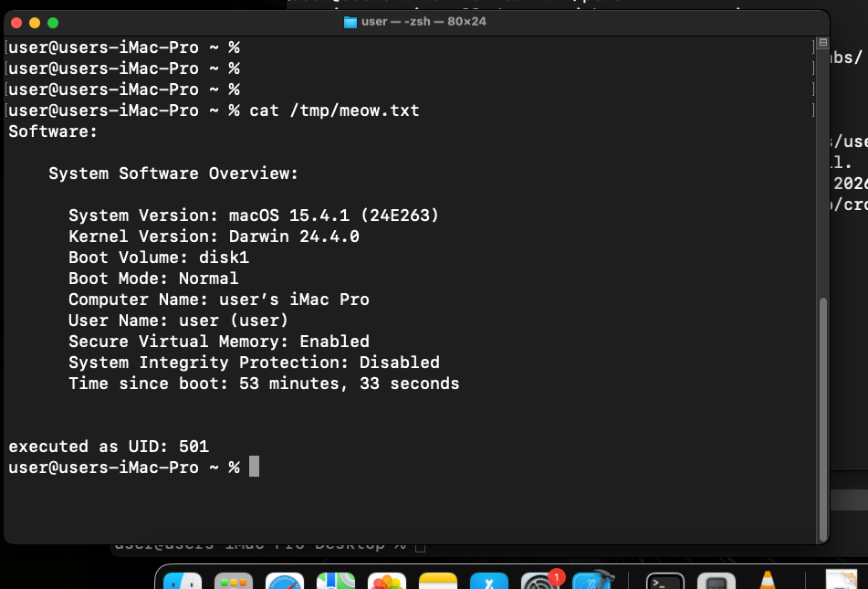This screenshot has width=868, height=589.
Task: Minimize Terminal with the yellow button
Action: [35, 22]
